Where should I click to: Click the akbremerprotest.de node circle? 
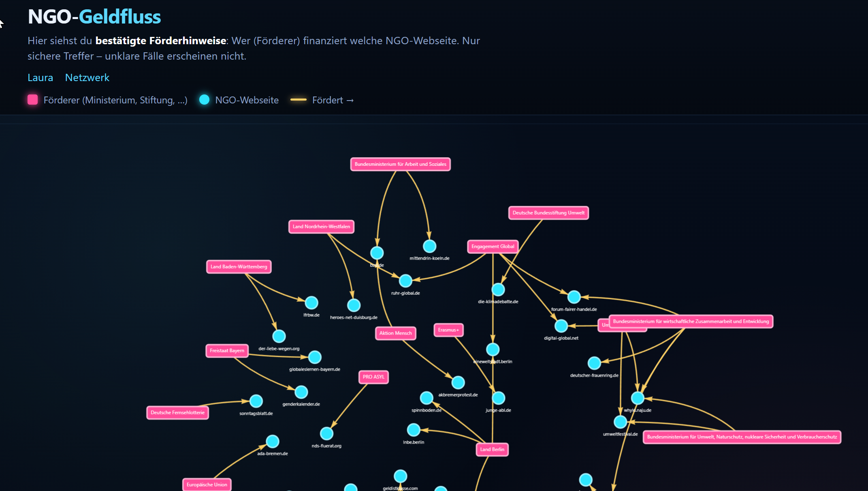point(458,382)
